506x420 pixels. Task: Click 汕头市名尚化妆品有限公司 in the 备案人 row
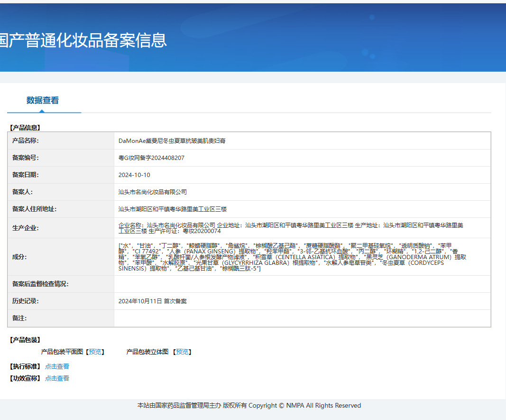pyautogui.click(x=153, y=192)
